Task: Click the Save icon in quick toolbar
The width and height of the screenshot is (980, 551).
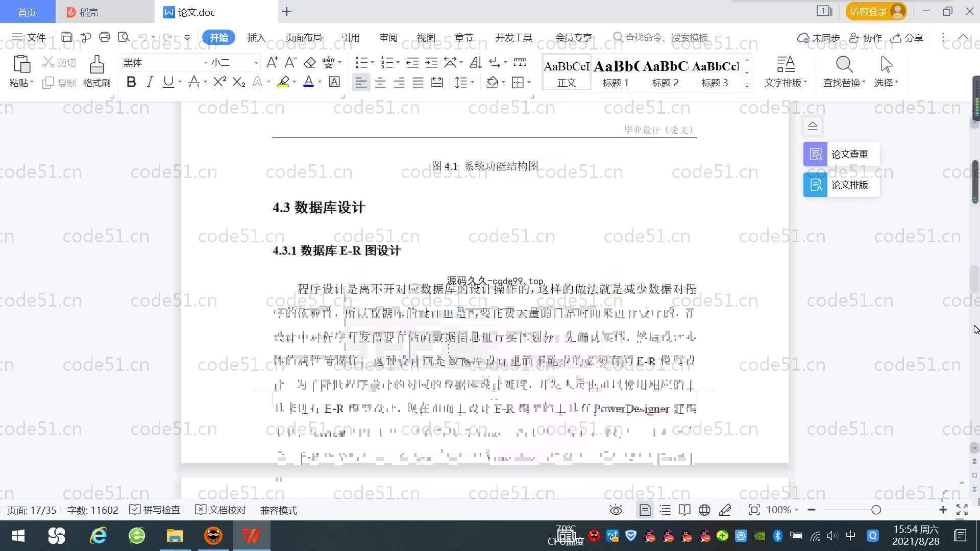Action: point(66,37)
